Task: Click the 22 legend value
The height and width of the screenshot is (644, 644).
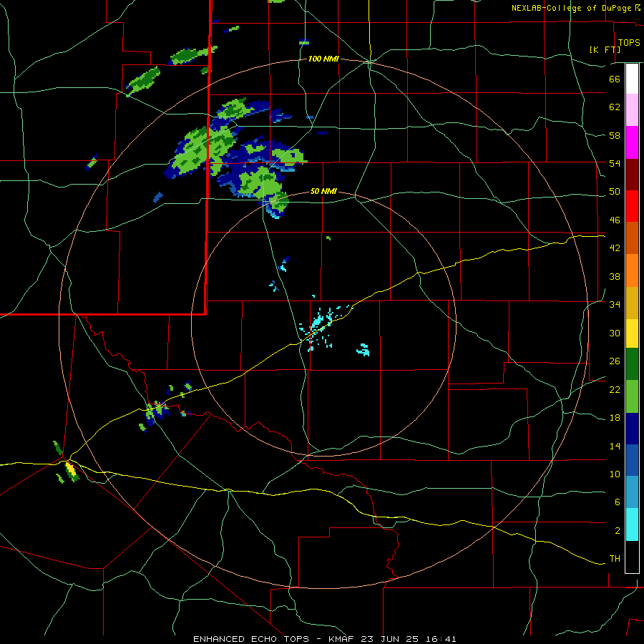Action: click(x=615, y=390)
